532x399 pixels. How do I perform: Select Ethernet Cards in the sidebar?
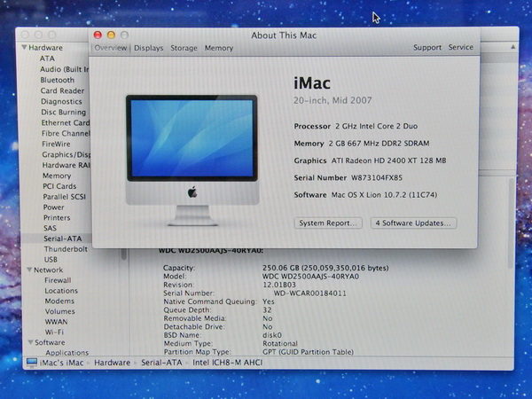[65, 122]
